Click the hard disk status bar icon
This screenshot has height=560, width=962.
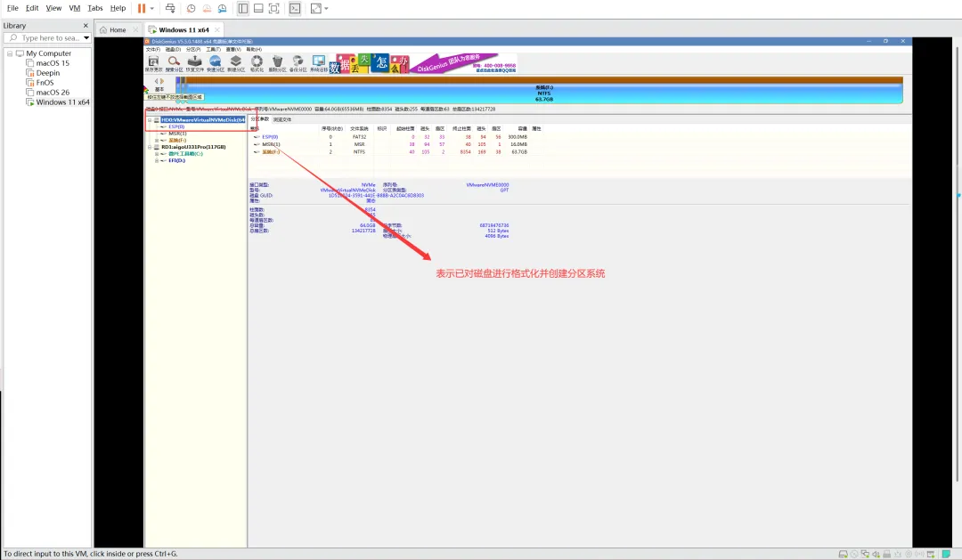[x=843, y=554]
